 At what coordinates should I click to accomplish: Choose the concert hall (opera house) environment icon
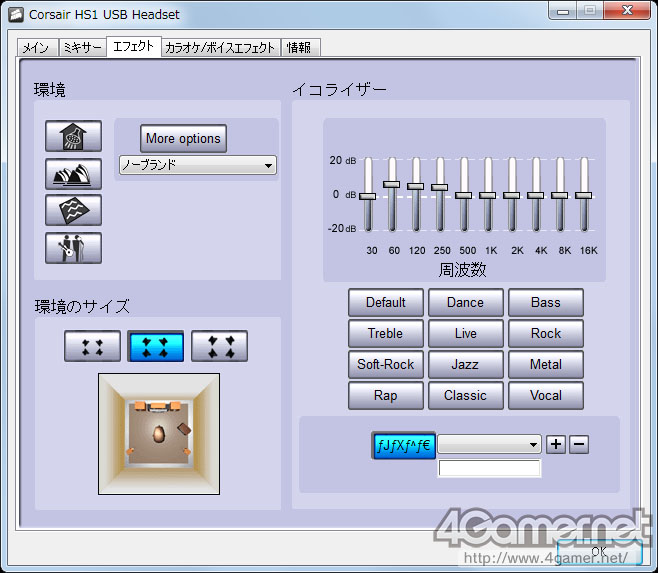coord(73,174)
